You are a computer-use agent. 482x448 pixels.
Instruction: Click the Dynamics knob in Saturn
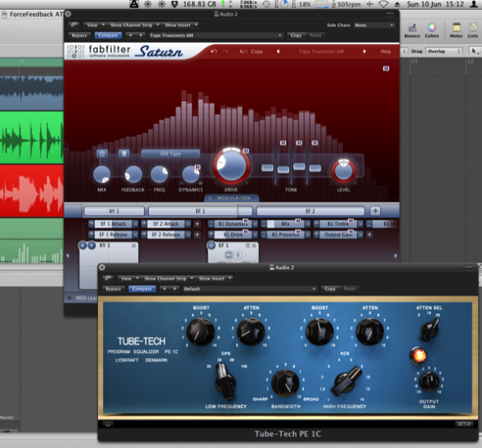point(190,174)
